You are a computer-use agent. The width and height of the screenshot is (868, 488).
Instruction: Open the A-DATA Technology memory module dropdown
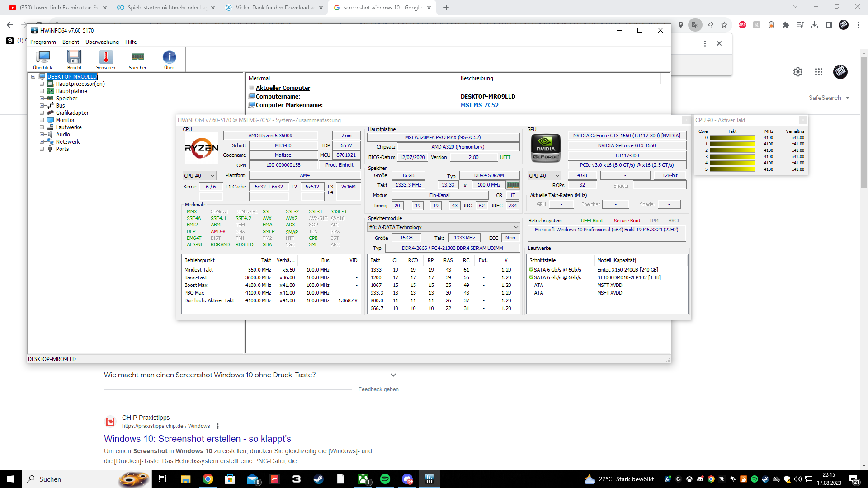(x=443, y=227)
